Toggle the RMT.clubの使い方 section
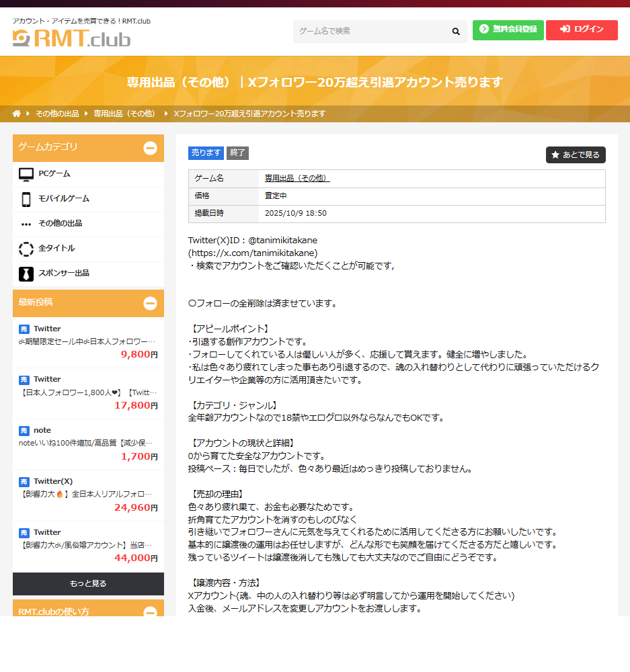630x672 pixels. coord(150,611)
